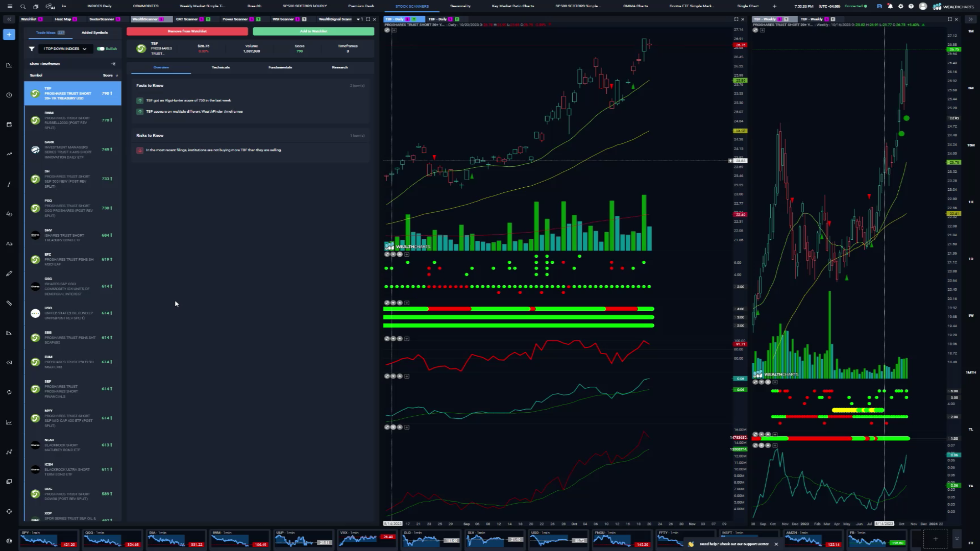Add indicator plus on TBF Daily chart

click(394, 30)
